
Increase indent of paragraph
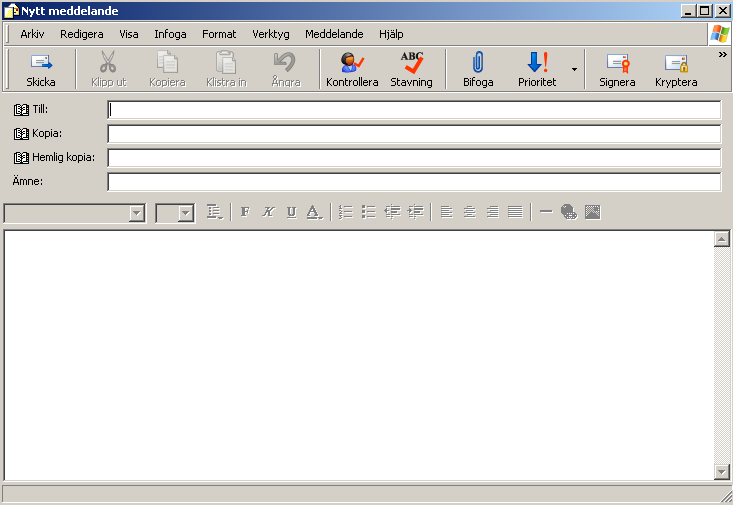point(415,212)
